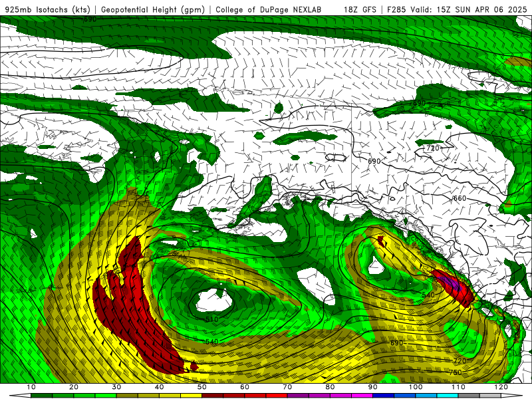Click the dark purple swatch starting at 70
This screenshot has height=399, width=532.
(298, 396)
